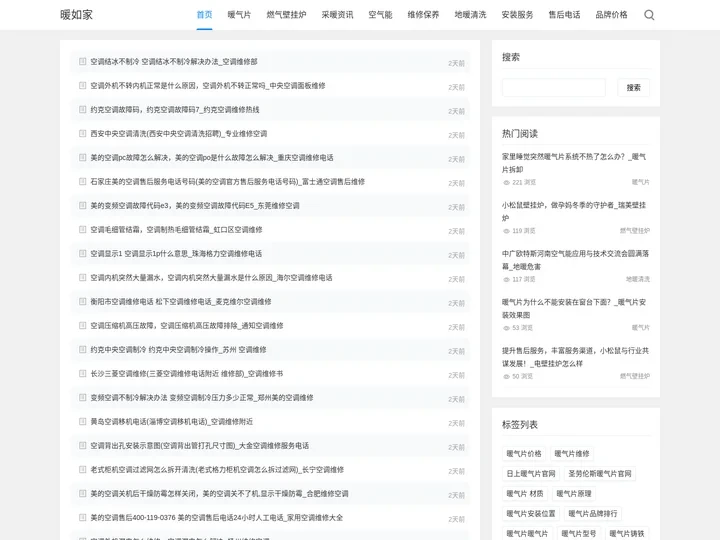Open article 老式柜机空调过滤网怎么拆开清洗

point(217,469)
